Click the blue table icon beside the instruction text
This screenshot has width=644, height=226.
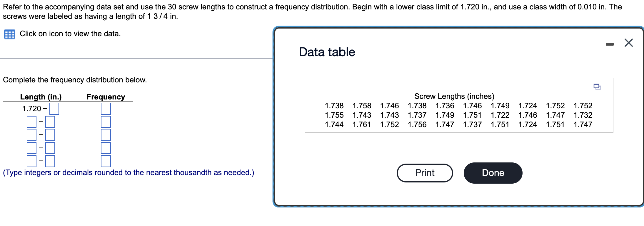pyautogui.click(x=9, y=34)
